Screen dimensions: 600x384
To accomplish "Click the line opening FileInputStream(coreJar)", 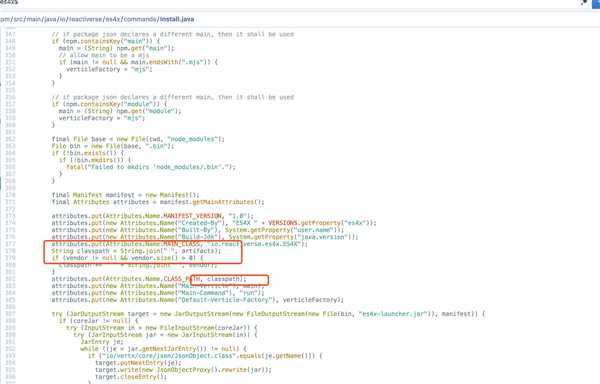I will (161, 328).
